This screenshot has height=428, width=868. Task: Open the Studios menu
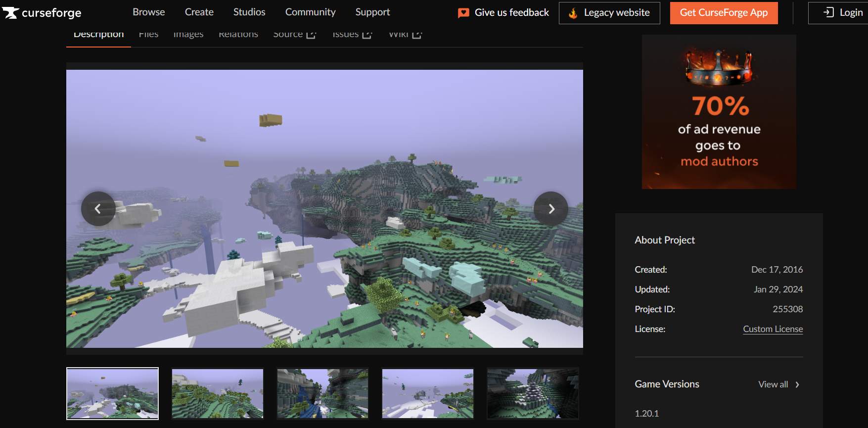(x=249, y=12)
